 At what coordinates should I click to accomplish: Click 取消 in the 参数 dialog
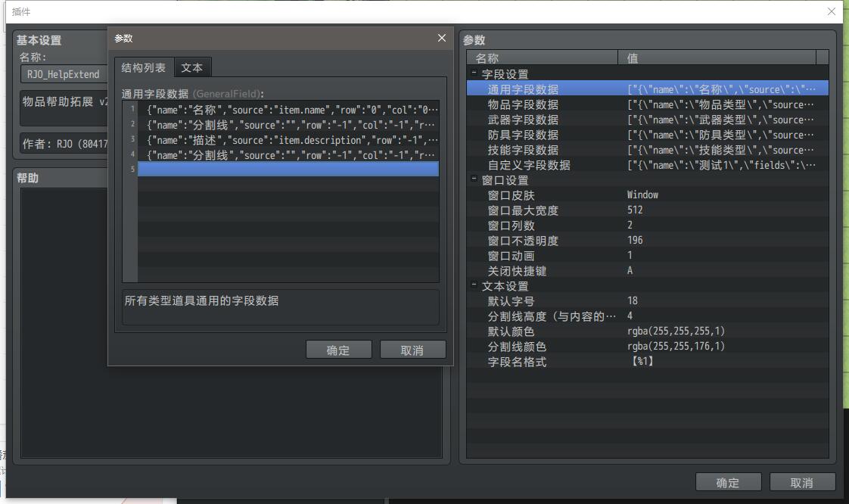tap(412, 350)
